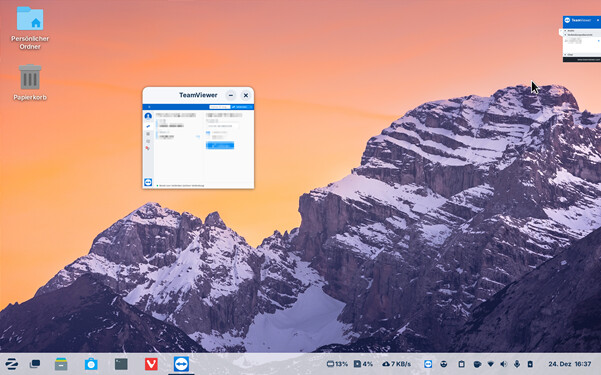Open the battery status indicator
601x375 pixels.
tap(530, 363)
